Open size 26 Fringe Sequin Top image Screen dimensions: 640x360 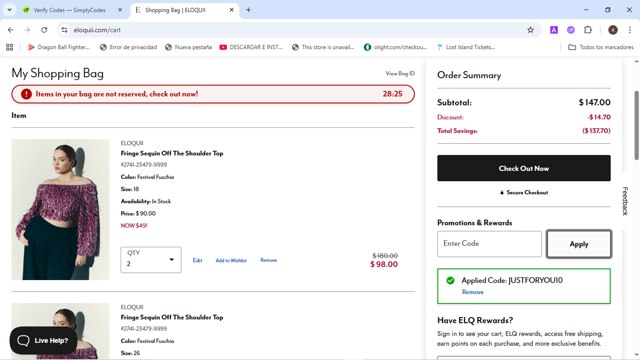(x=60, y=331)
